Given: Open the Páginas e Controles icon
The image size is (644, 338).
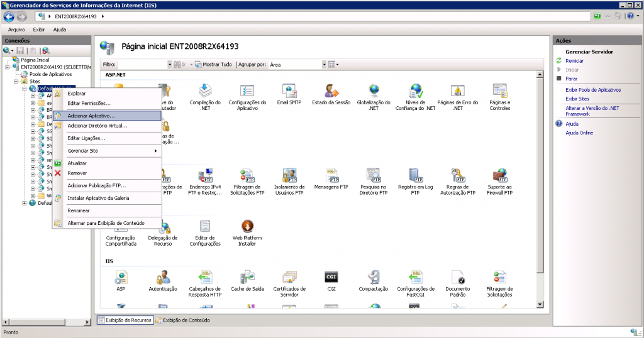Looking at the screenshot, I should pyautogui.click(x=500, y=97).
